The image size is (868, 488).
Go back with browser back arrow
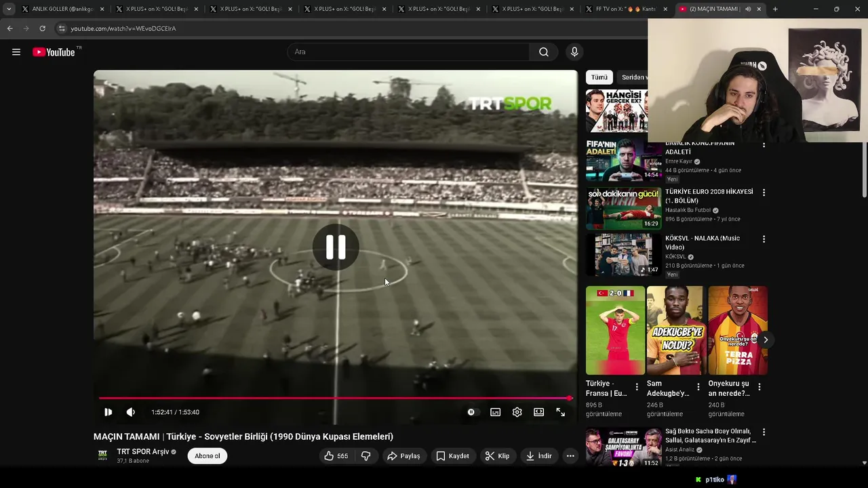9,28
